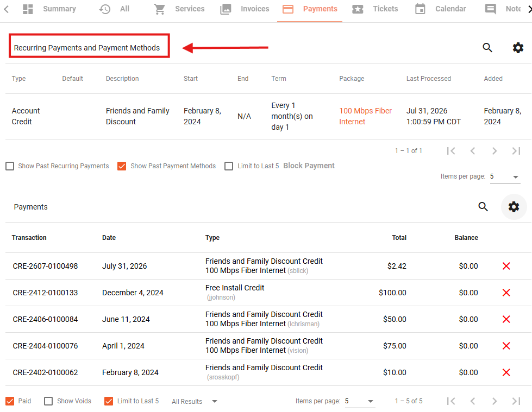Sort payments by Date column header

pos(109,238)
